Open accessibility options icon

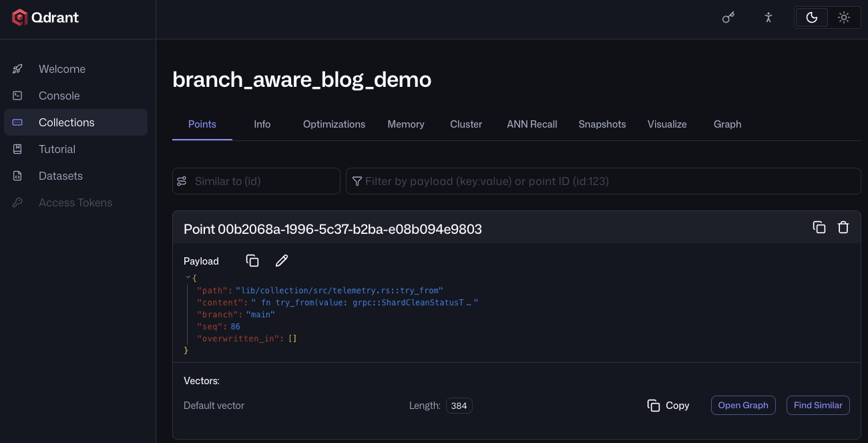(769, 17)
